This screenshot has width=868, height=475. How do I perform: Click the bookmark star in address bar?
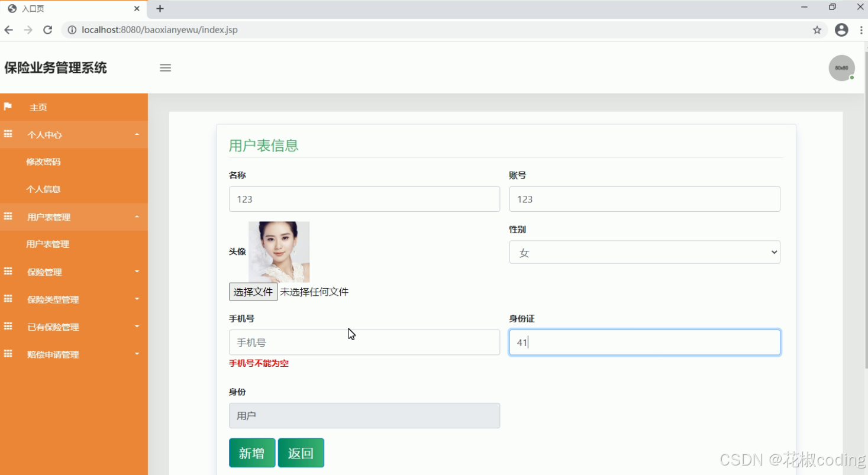(817, 29)
